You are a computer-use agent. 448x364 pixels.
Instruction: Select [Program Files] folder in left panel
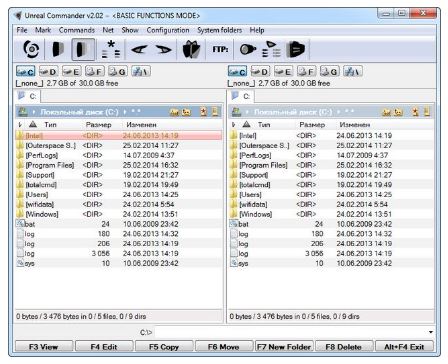click(x=118, y=165)
